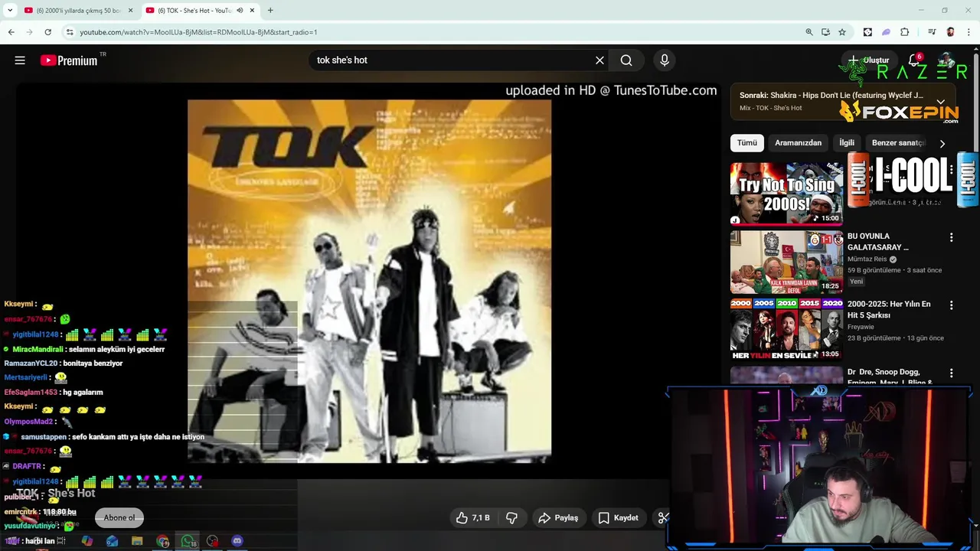Select the İlgili filter chip
The height and width of the screenshot is (551, 980).
tap(847, 143)
